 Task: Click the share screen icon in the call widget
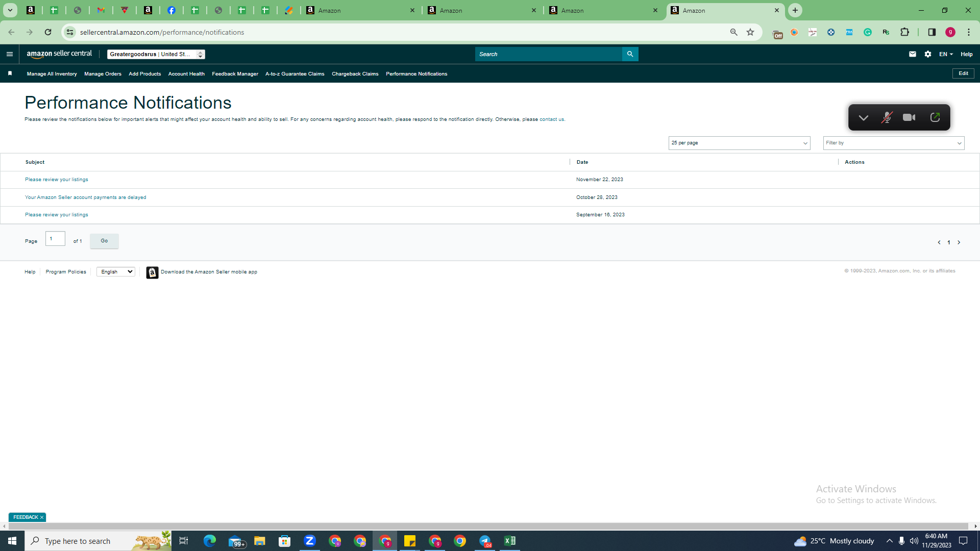click(x=935, y=117)
